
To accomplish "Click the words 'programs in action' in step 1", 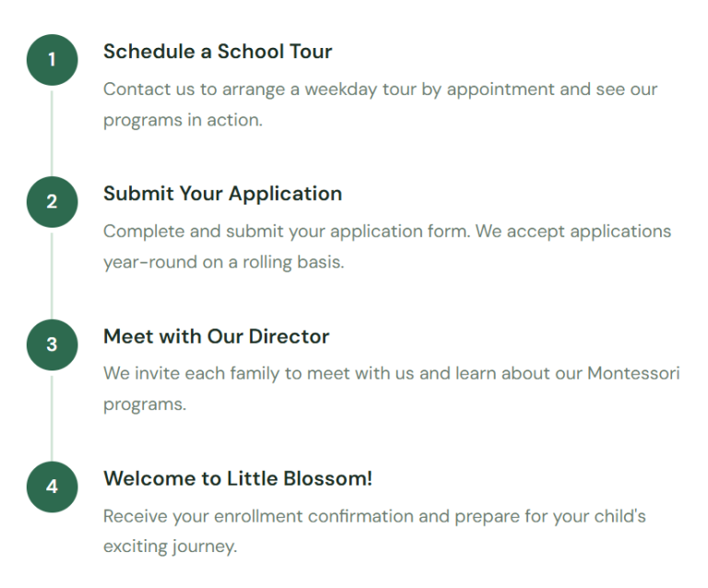I will pos(183,120).
